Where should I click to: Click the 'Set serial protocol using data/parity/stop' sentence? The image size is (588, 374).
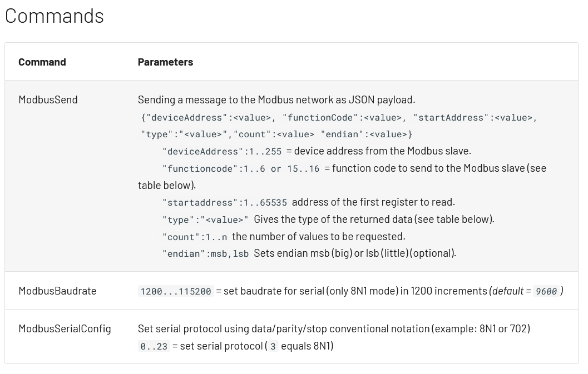pyautogui.click(x=334, y=328)
